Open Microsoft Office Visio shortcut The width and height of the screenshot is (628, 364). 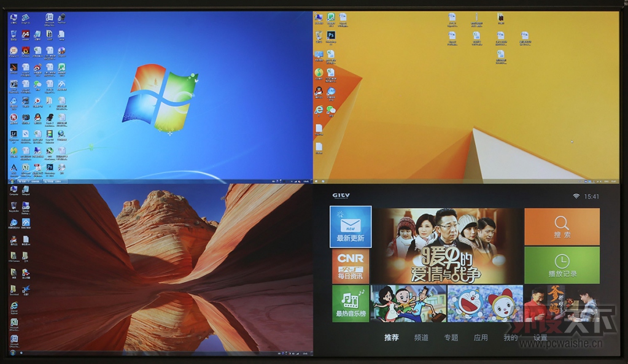(x=14, y=338)
